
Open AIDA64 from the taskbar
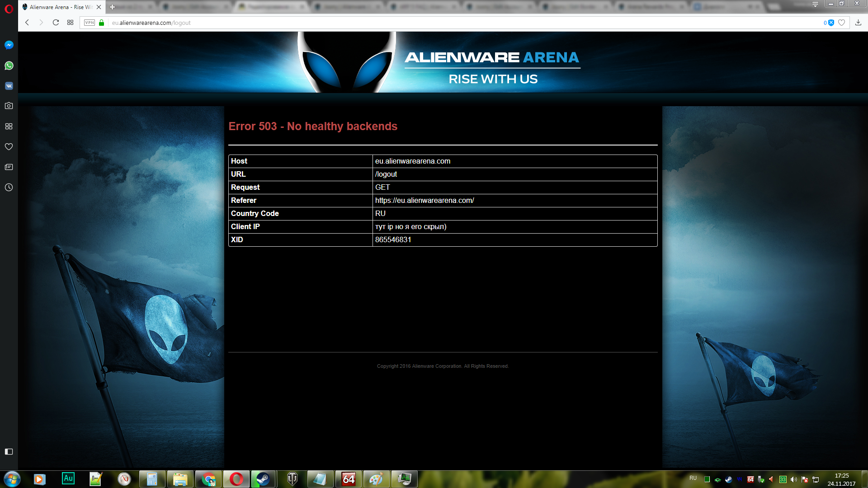pyautogui.click(x=349, y=479)
